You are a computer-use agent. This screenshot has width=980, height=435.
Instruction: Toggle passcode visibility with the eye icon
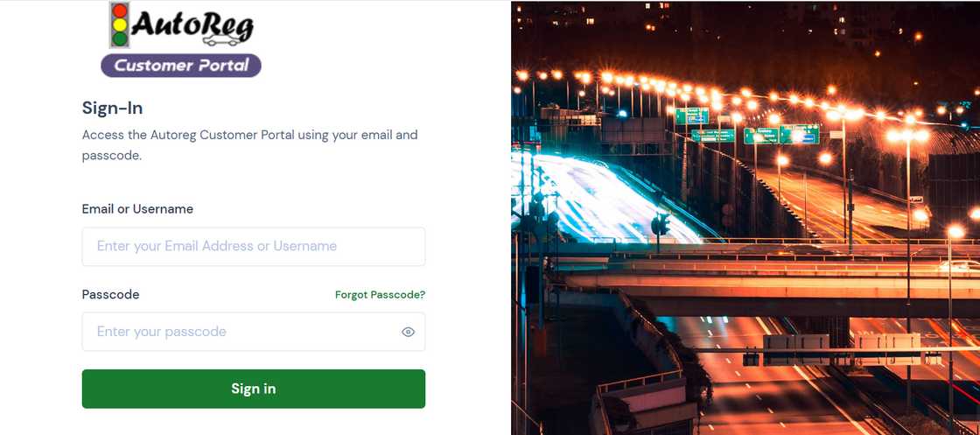point(408,332)
